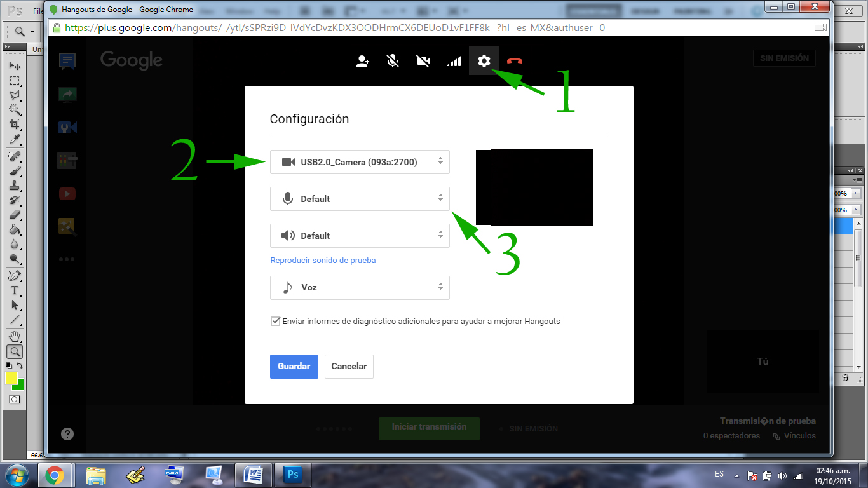Click the camera preview thumbnail in settings
The width and height of the screenshot is (868, 488).
534,187
